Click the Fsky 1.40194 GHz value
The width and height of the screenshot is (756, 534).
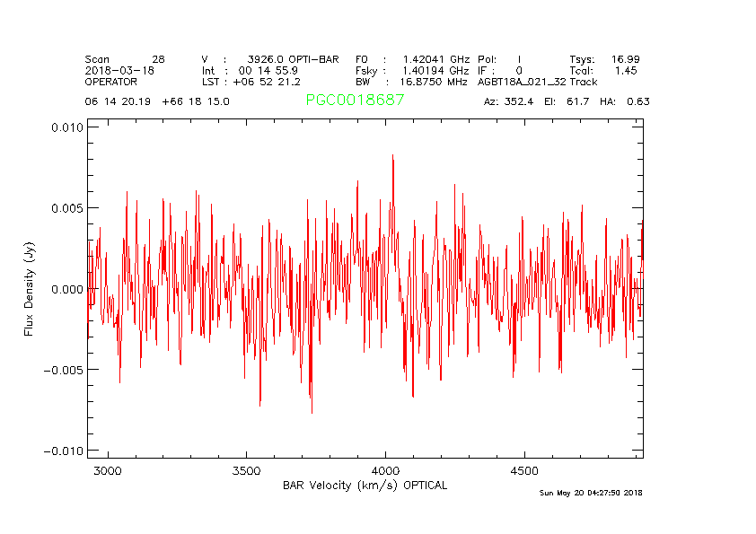tap(412, 70)
